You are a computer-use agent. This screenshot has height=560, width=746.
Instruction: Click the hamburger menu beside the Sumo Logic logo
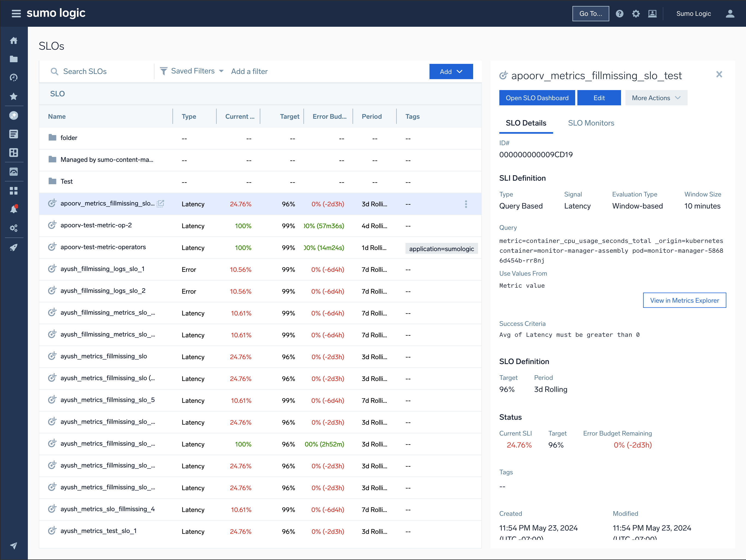coord(16,13)
